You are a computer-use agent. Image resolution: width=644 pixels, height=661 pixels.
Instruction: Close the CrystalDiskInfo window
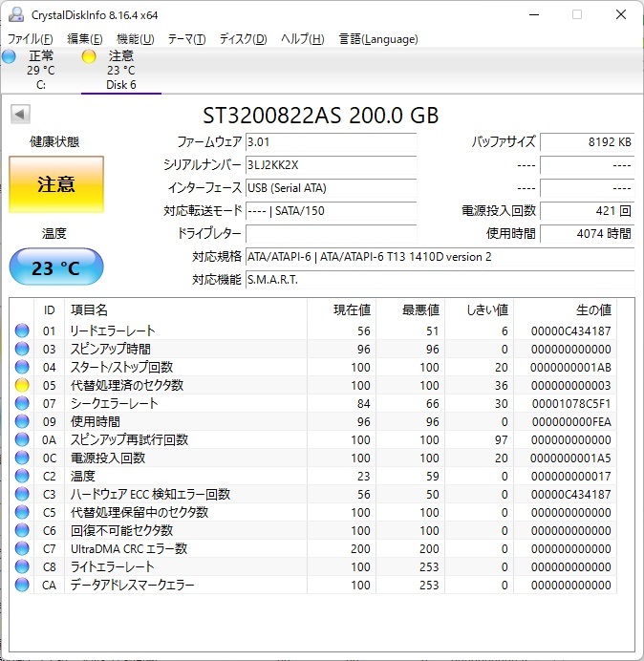coord(621,14)
